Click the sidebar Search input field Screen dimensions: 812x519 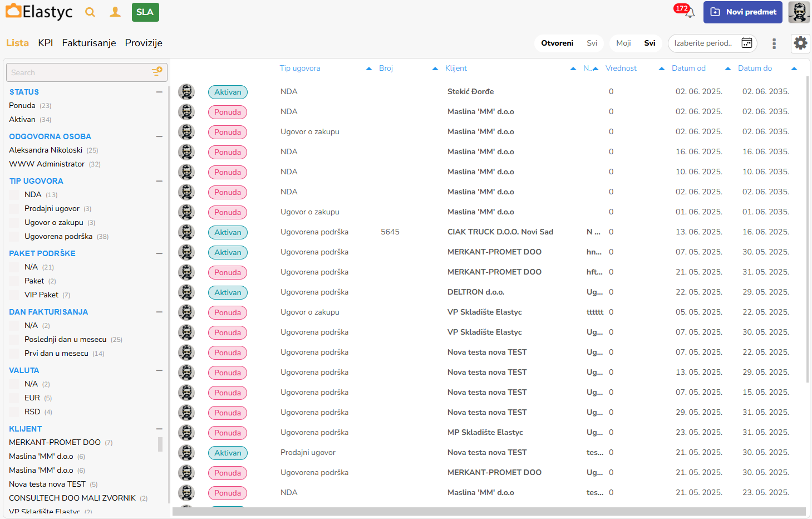78,72
